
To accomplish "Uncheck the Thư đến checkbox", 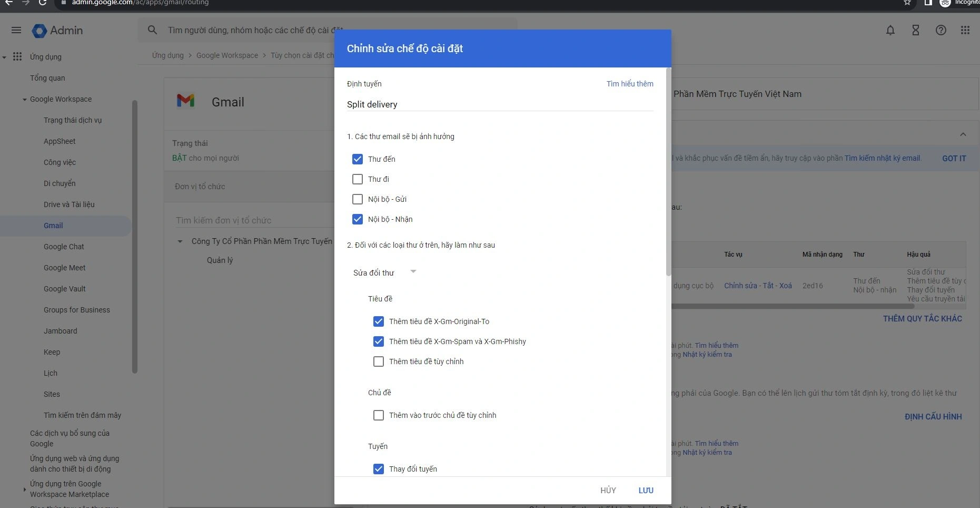I will coord(358,159).
